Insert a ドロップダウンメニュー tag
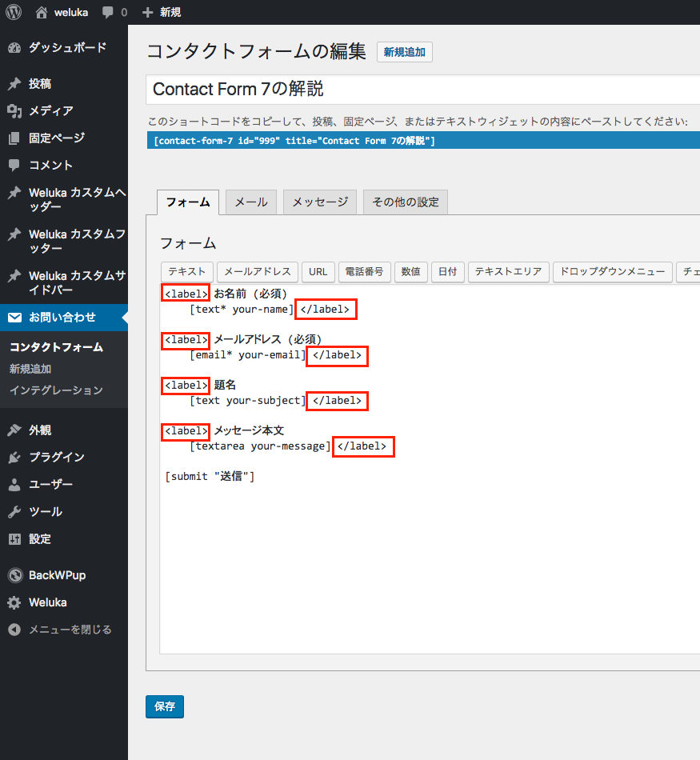 coord(612,271)
